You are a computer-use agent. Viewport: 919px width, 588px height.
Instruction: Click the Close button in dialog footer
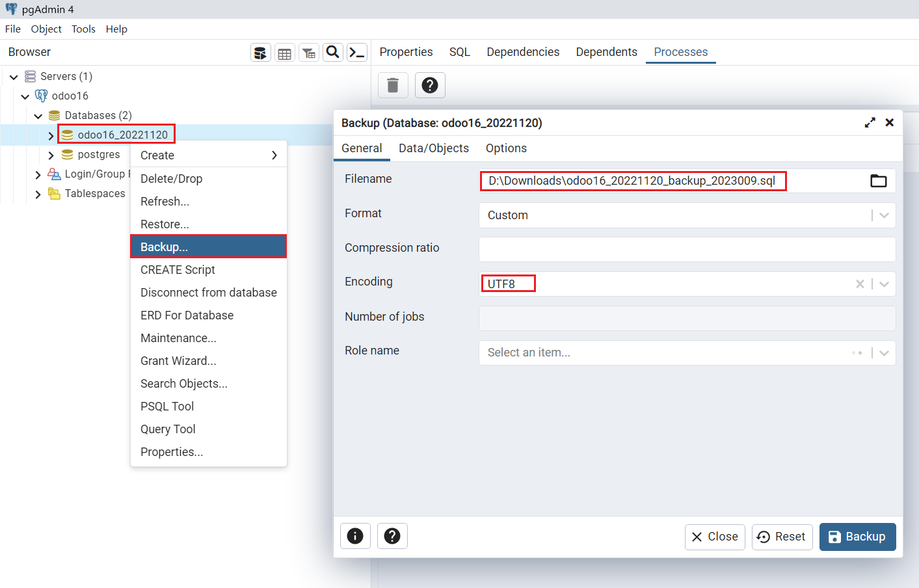click(715, 537)
